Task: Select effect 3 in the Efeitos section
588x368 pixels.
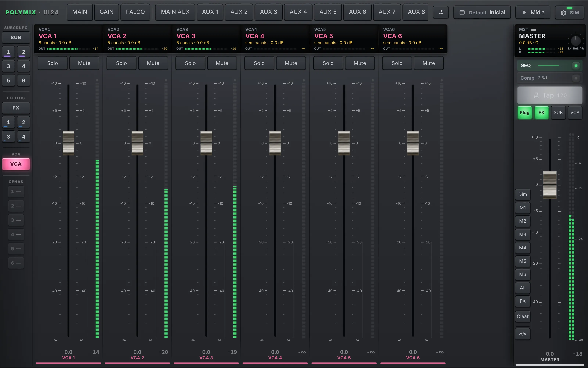Action: (x=8, y=137)
